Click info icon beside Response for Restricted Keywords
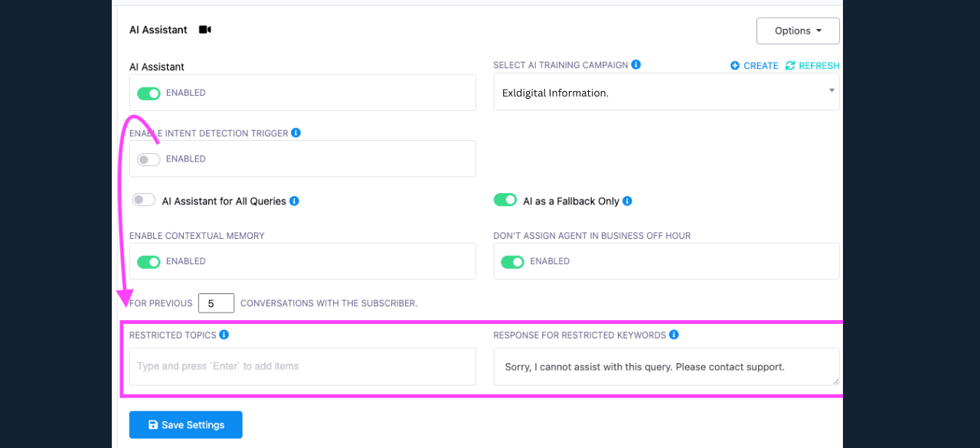 tap(674, 335)
